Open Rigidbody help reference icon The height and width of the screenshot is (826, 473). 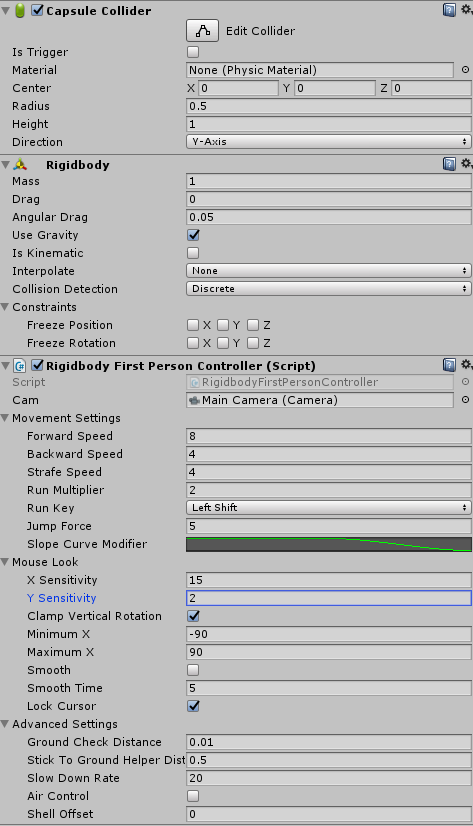[x=449, y=164]
